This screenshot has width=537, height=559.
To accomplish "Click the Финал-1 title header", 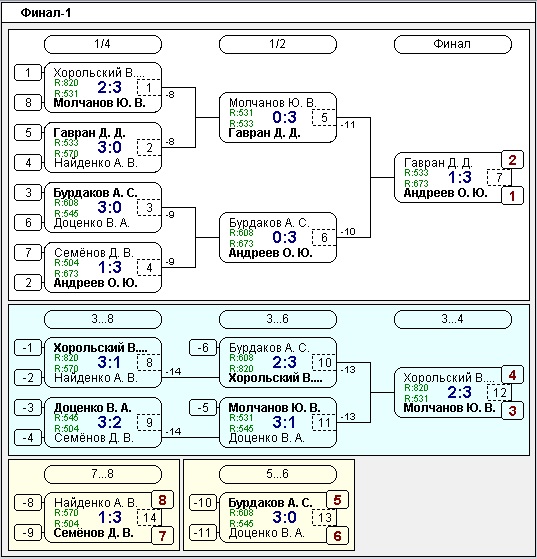I will tap(46, 13).
